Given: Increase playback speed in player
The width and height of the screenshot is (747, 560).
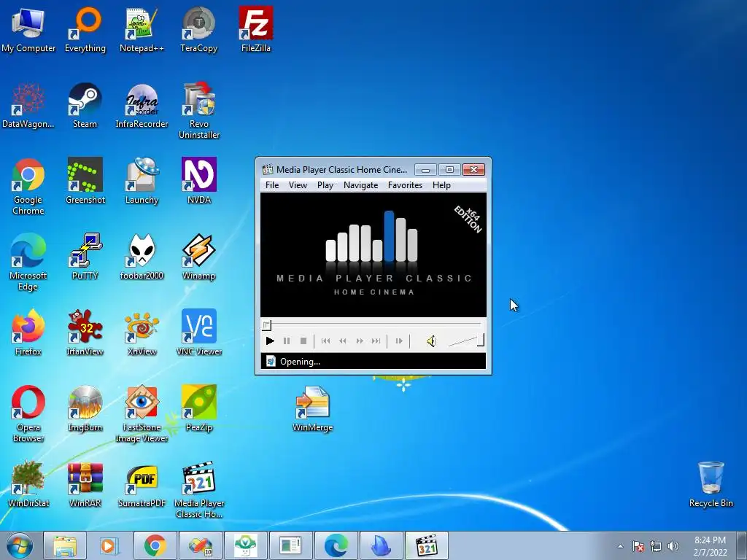Looking at the screenshot, I should tap(360, 341).
